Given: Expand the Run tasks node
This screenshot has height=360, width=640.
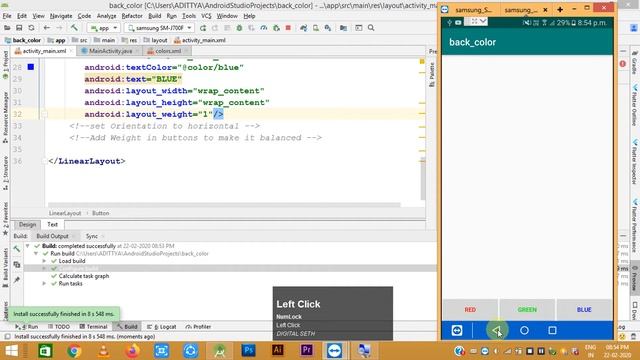Looking at the screenshot, I should pyautogui.click(x=44, y=283).
